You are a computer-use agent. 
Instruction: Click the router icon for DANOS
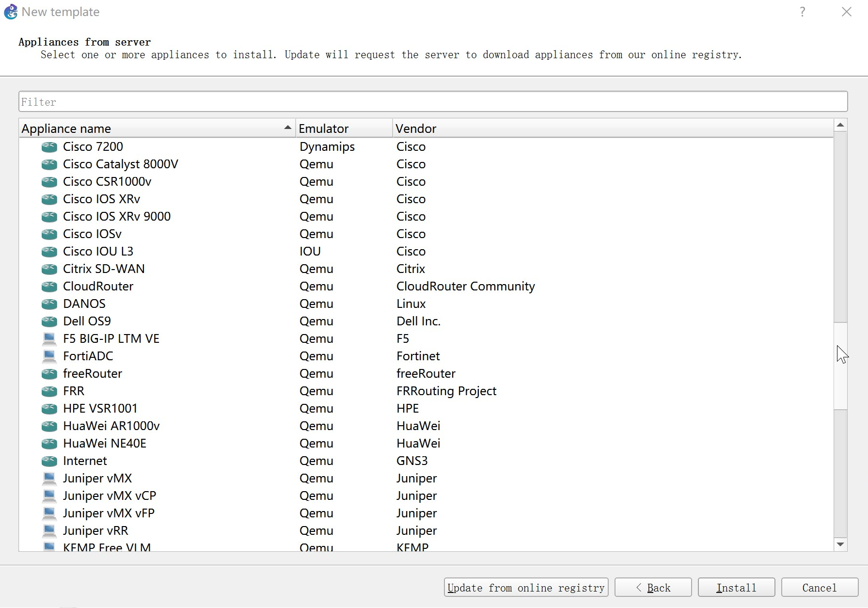coord(49,304)
